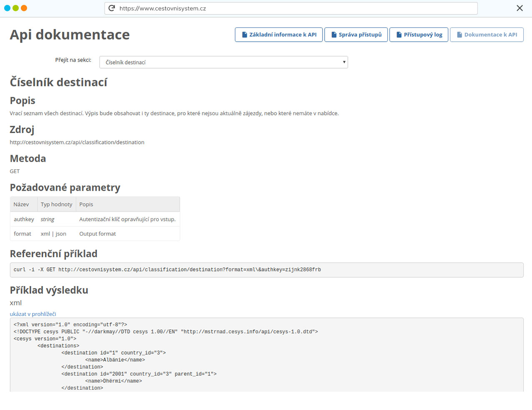The width and height of the screenshot is (532, 410).
Task: Click the document icon in Dokumentace k API button
Action: (x=459, y=35)
